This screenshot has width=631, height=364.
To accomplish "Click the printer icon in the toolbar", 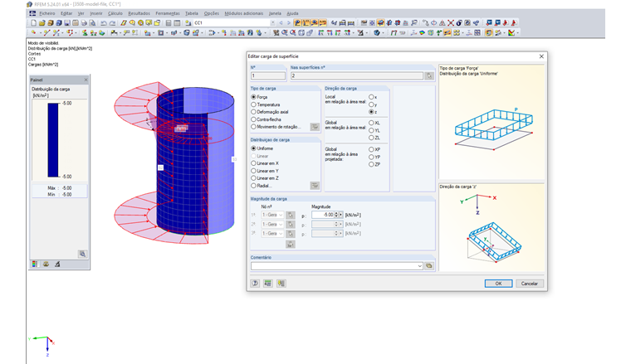I will 84,23.
